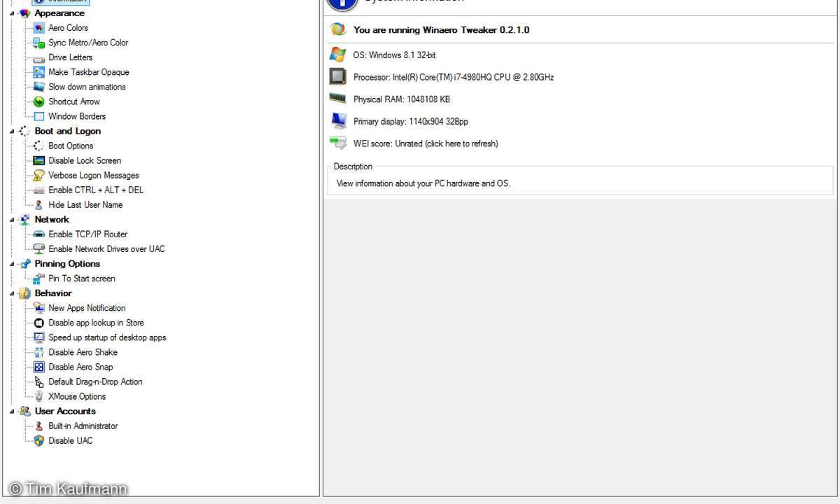This screenshot has height=504, width=840.
Task: Click the Enable Network Drives over UAC icon
Action: tap(39, 248)
